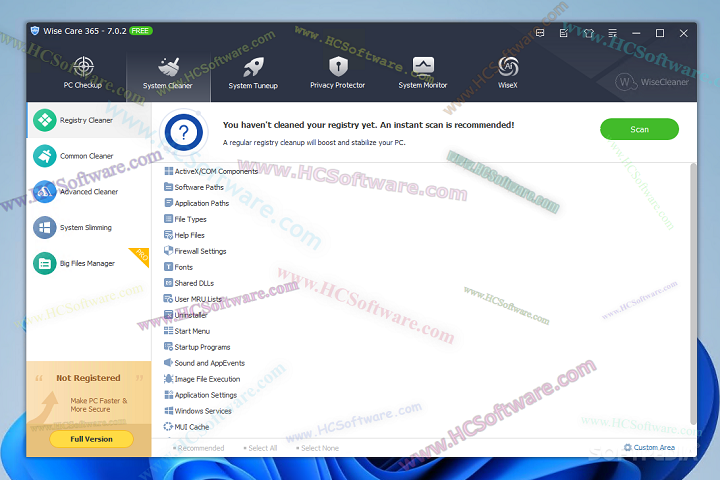Open the skin shirt icon in title bar
Screen dimensions: 720x480
(x=589, y=33)
